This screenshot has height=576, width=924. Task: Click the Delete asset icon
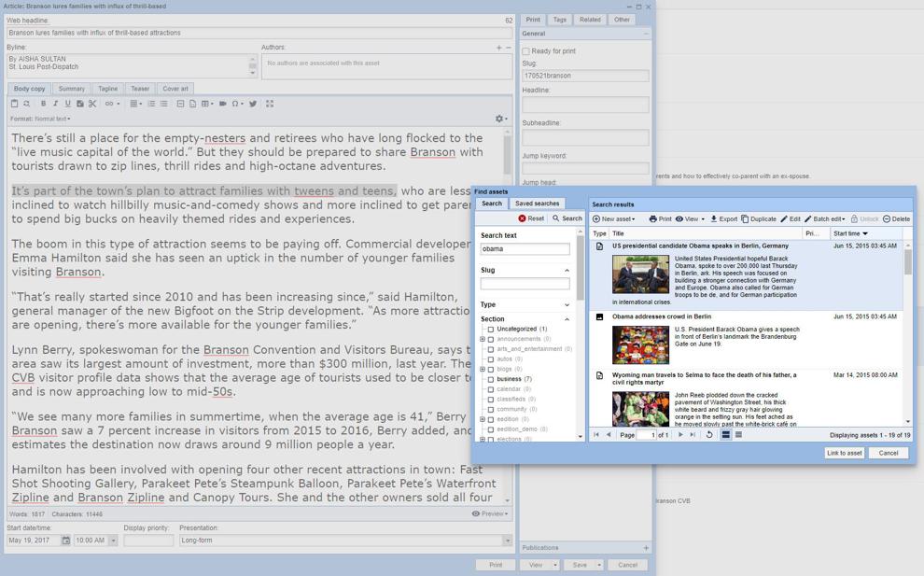(887, 218)
